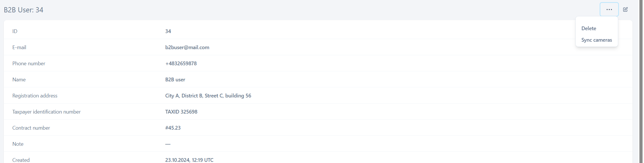Viewport: 644px width, 163px height.
Task: Click the ID value 34
Action: [168, 31]
